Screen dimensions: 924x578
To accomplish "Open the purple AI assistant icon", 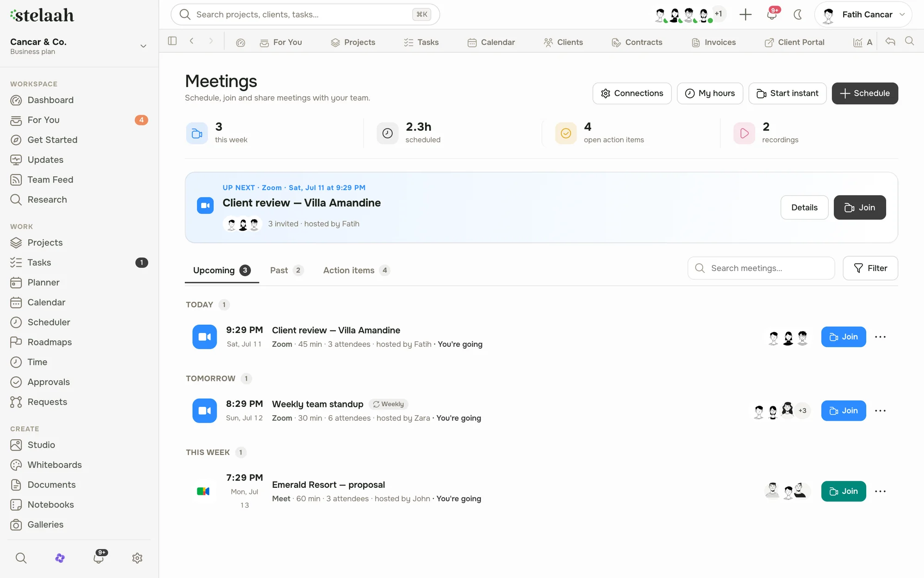I will click(x=60, y=558).
